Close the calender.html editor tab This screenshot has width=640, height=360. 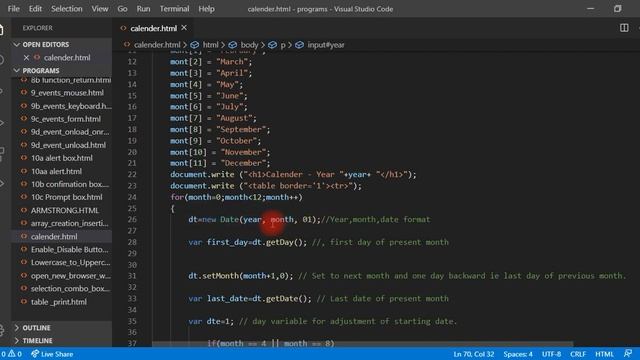[x=184, y=28]
